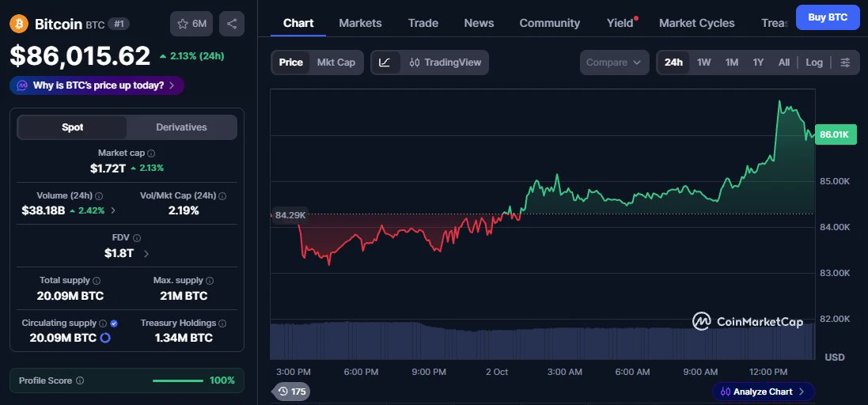Click info icon next to FDV
The image size is (868, 405).
click(x=137, y=238)
